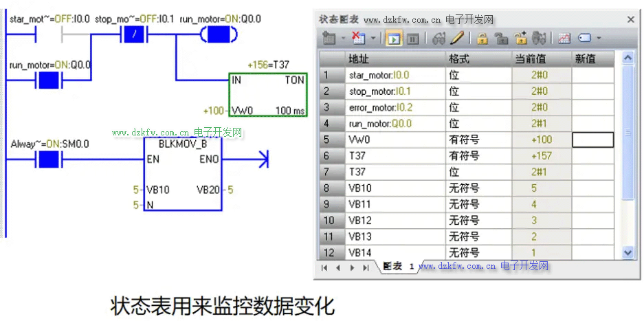Click the Delete Row table icon
This screenshot has width=644, height=321.
358,38
